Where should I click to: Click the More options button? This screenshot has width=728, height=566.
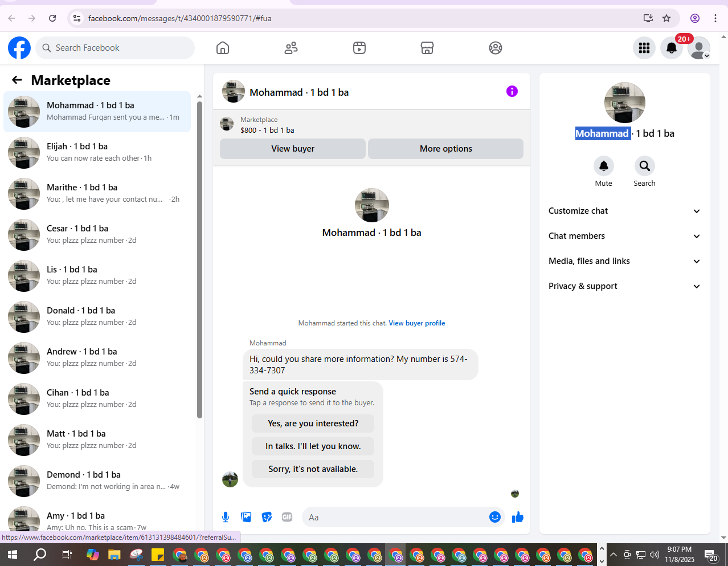446,149
